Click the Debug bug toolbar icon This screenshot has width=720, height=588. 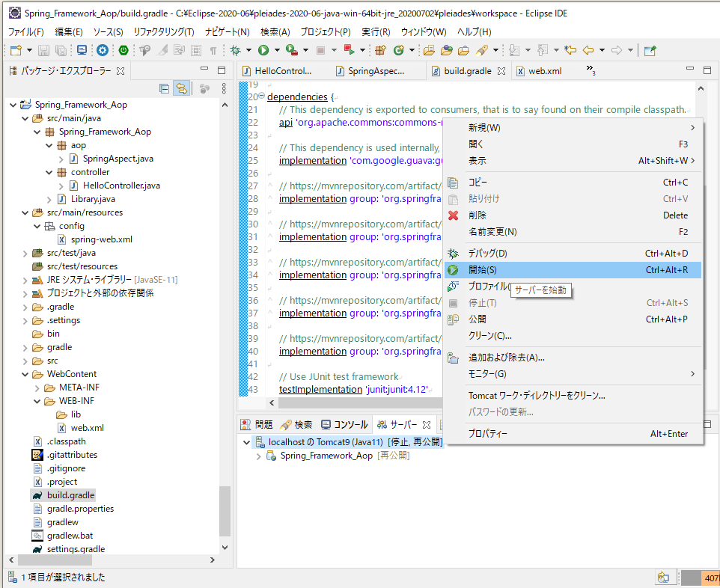pyautogui.click(x=236, y=50)
